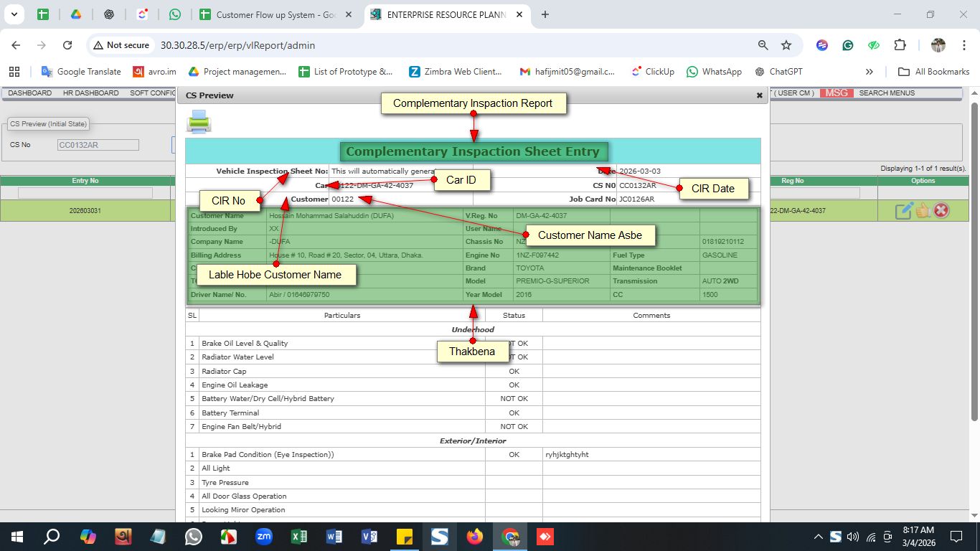Click the page vertical scrollbar
Image resolution: width=980 pixels, height=551 pixels.
pyautogui.click(x=974, y=258)
